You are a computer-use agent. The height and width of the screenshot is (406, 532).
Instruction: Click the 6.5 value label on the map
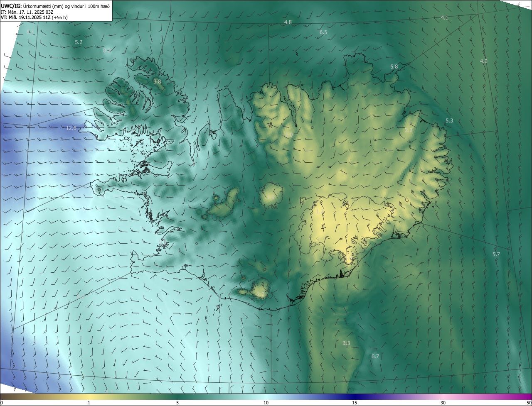(323, 32)
